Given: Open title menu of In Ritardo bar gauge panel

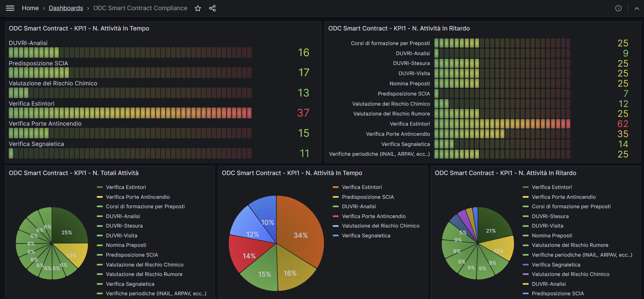Looking at the screenshot, I should pos(399,28).
